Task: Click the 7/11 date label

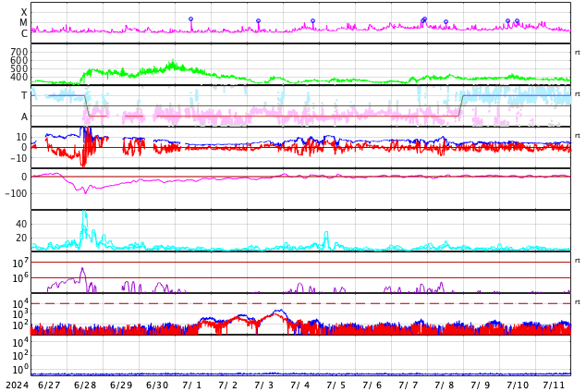Action: [554, 385]
